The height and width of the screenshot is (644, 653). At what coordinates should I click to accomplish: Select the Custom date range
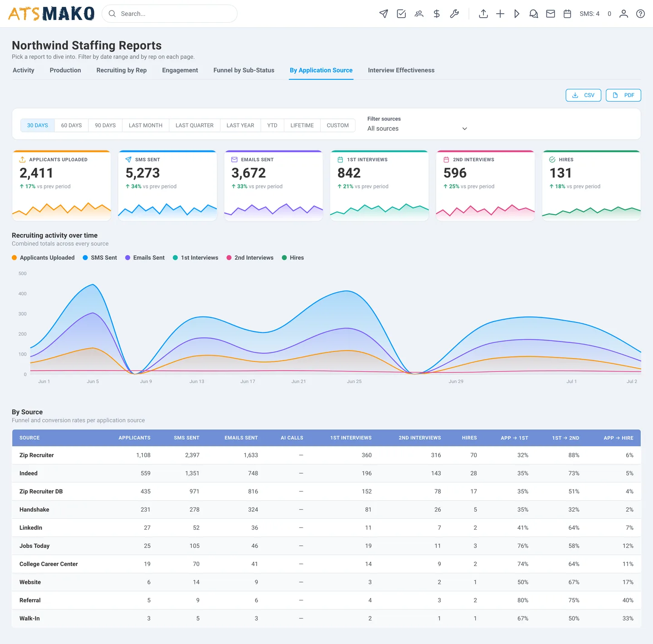[x=338, y=125]
